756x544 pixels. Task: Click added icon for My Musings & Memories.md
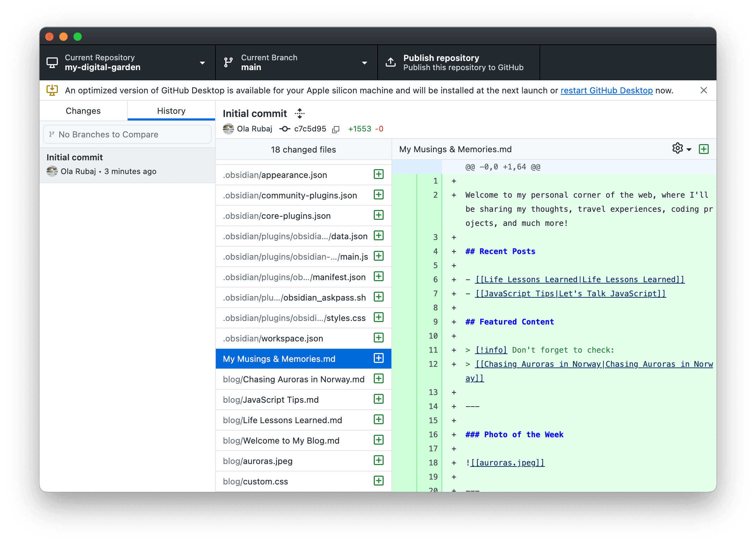point(379,358)
